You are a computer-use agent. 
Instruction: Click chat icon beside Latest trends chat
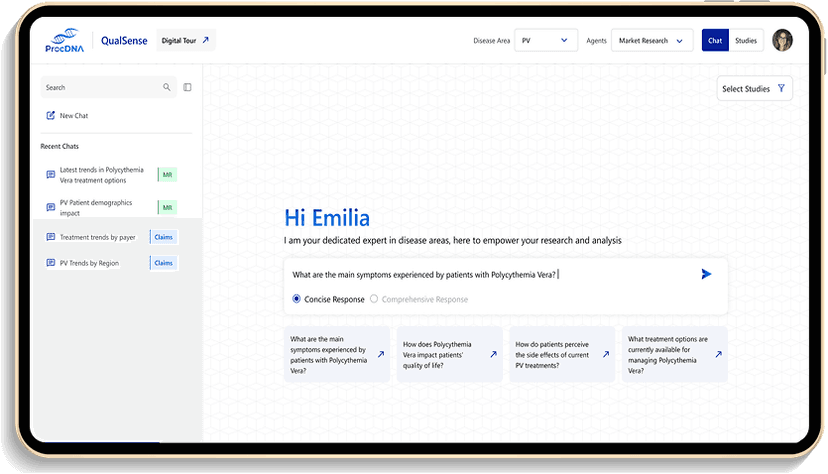tap(51, 175)
